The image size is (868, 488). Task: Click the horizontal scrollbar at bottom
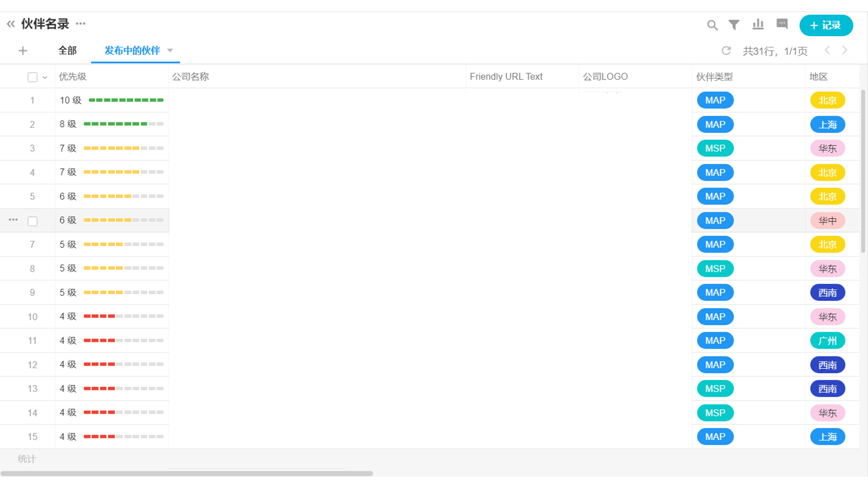pos(186,474)
